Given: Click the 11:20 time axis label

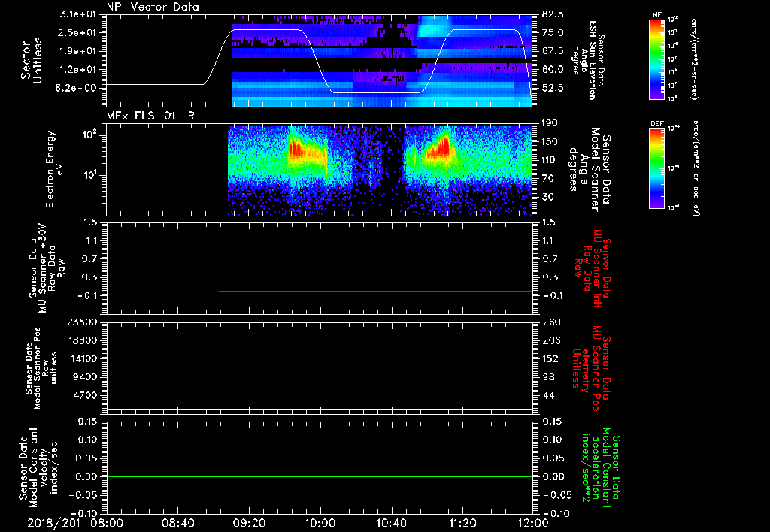Looking at the screenshot, I should coord(462,523).
